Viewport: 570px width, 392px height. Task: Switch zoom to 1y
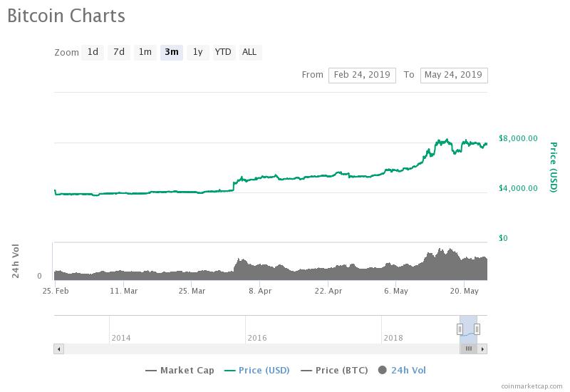pyautogui.click(x=197, y=52)
